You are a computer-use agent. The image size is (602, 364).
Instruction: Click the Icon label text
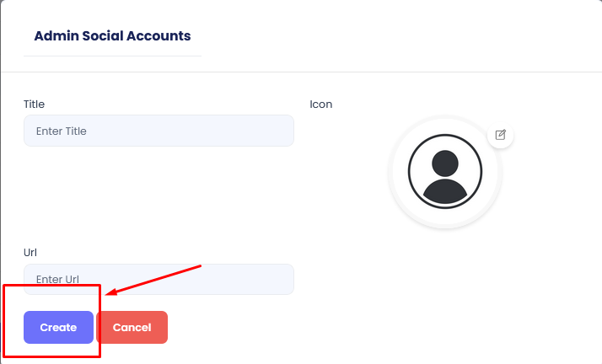coord(321,104)
